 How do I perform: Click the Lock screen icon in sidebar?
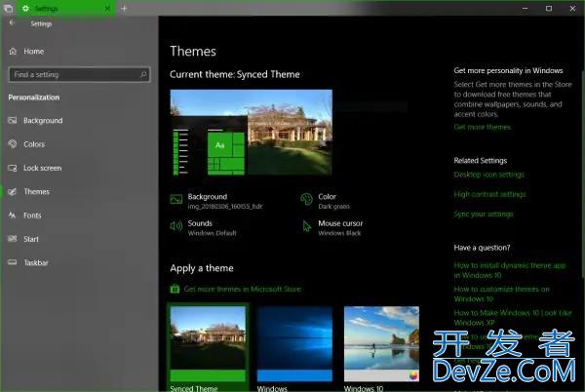point(13,168)
